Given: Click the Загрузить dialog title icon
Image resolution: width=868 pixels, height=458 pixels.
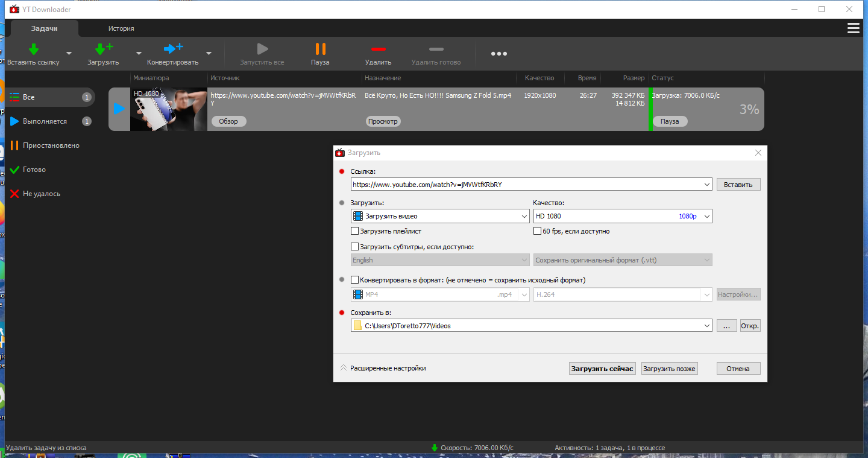Looking at the screenshot, I should point(340,153).
